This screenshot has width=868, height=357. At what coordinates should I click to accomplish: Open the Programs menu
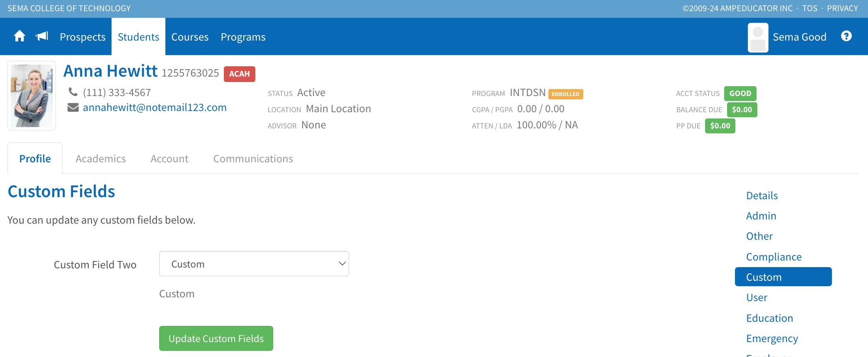[243, 37]
